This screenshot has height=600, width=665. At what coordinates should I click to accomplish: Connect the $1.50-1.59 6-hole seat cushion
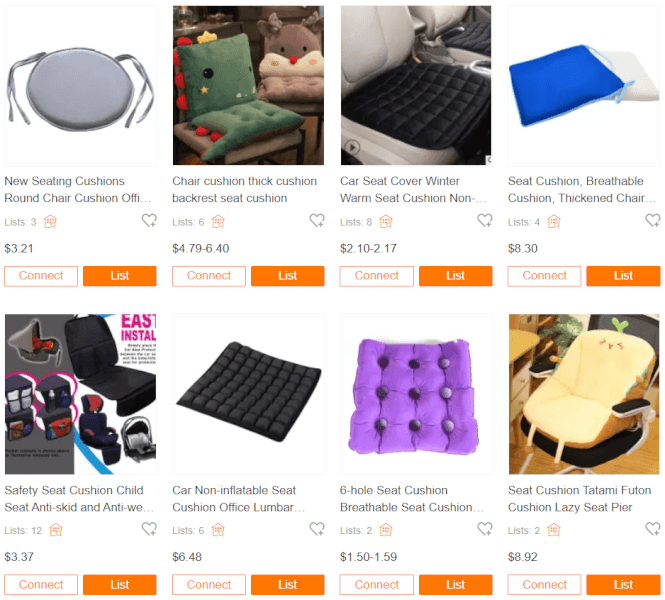(x=377, y=585)
